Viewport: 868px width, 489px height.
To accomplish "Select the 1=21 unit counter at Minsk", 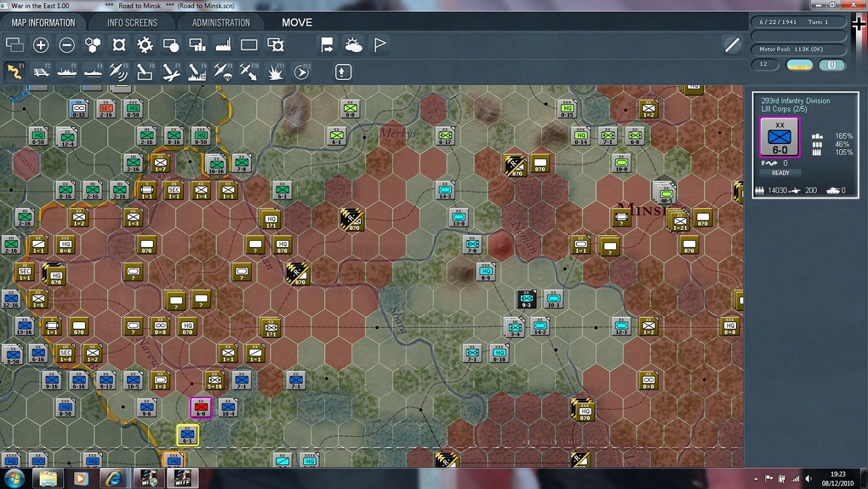I will (x=679, y=219).
